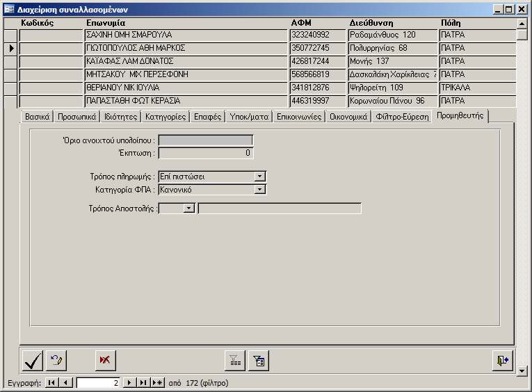This screenshot has width=532, height=392.
Task: Click the vertical scrollbar down arrow
Action: pos(523,371)
